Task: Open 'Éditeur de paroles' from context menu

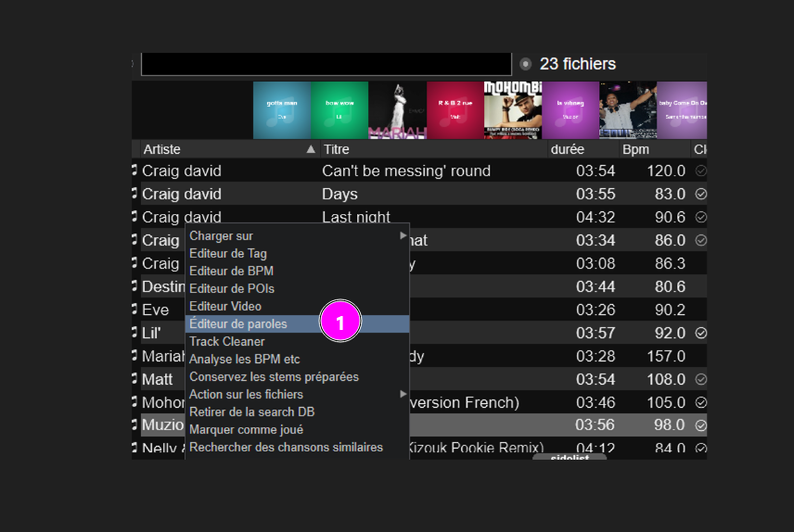Action: coord(238,324)
